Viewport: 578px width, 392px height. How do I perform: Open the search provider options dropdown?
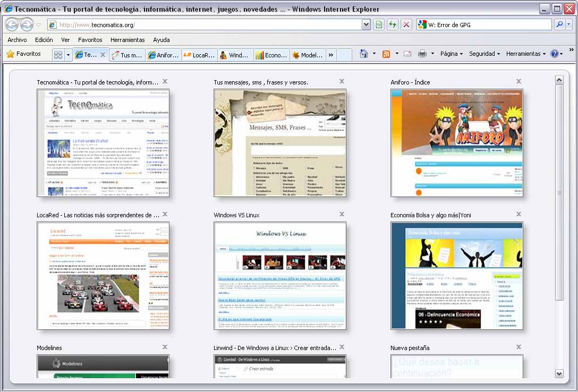click(569, 24)
